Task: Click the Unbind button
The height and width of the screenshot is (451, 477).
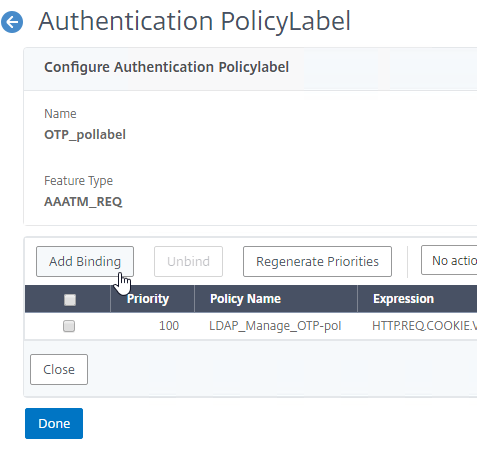Action: click(188, 262)
